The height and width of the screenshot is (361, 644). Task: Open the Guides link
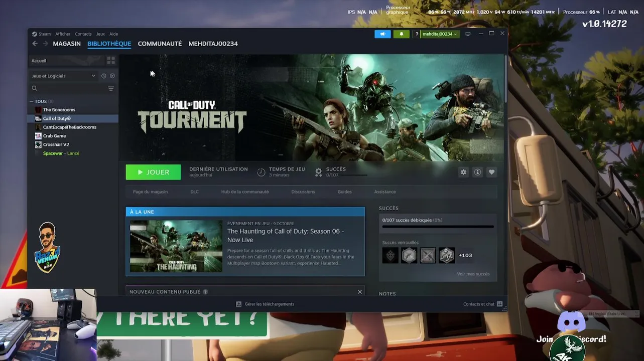[344, 192]
